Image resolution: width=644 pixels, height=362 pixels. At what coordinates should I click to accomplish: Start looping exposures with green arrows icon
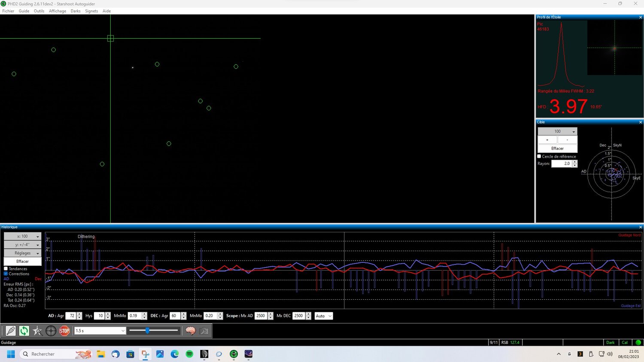[x=24, y=331]
